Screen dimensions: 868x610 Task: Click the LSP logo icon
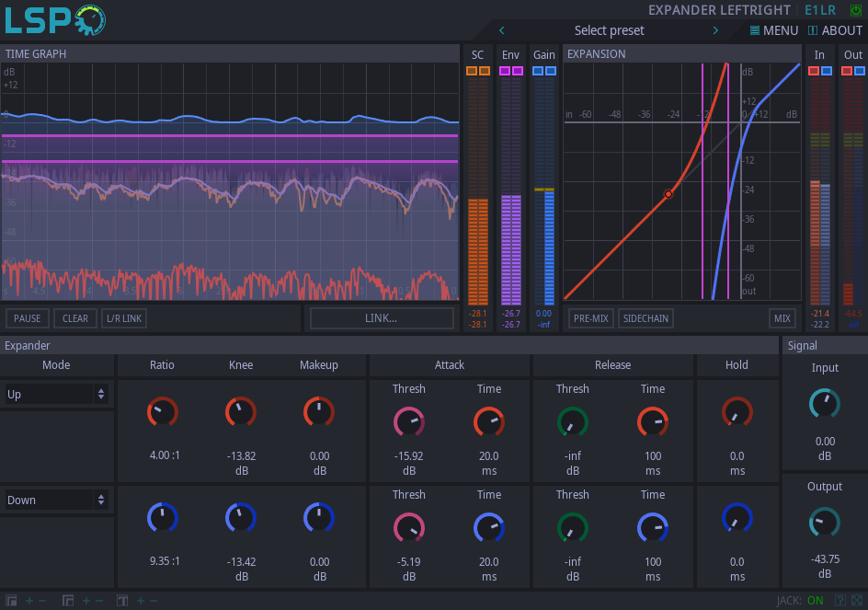point(55,20)
